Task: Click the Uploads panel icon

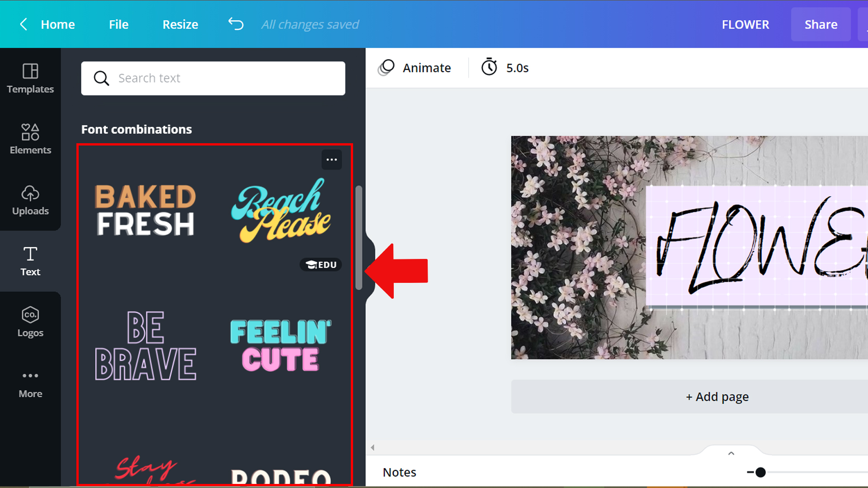Action: (x=30, y=200)
